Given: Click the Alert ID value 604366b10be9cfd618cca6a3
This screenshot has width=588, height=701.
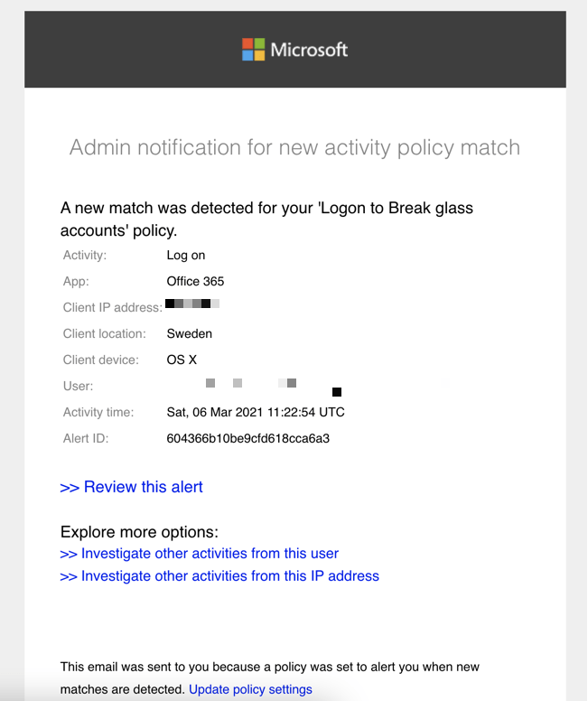Looking at the screenshot, I should [248, 439].
